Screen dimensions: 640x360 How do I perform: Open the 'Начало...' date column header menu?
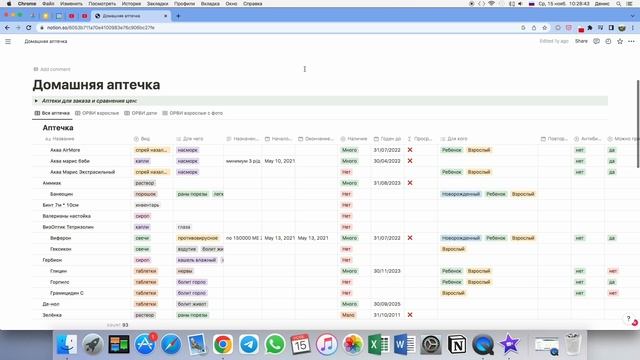(x=278, y=139)
